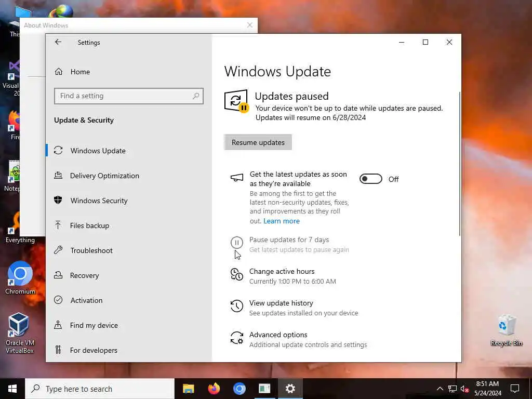Open the Home settings page
The width and height of the screenshot is (532, 399).
click(x=80, y=72)
